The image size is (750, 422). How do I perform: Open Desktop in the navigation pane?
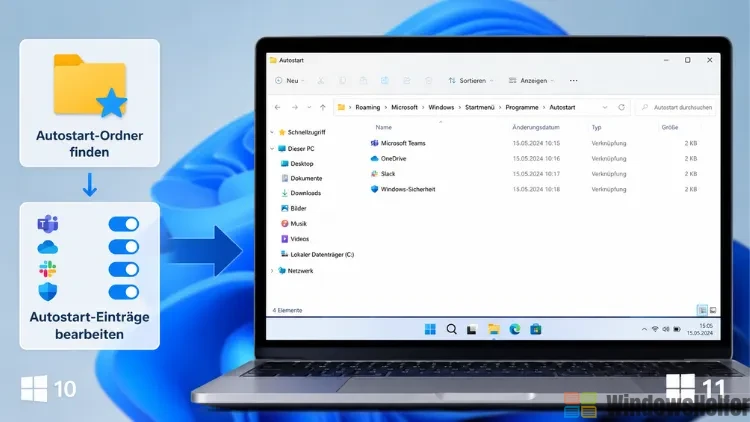pos(297,164)
